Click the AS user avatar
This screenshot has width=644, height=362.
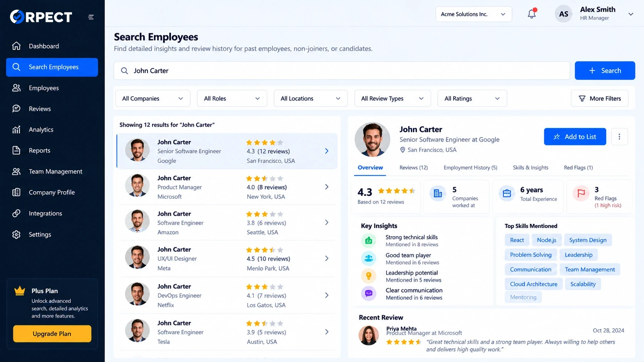tap(563, 14)
